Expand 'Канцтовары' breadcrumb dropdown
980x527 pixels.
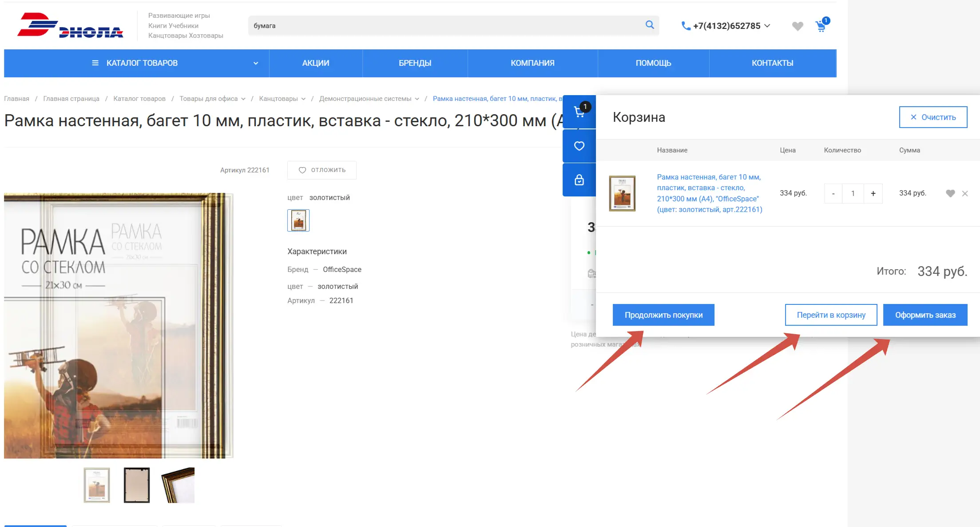(x=303, y=99)
